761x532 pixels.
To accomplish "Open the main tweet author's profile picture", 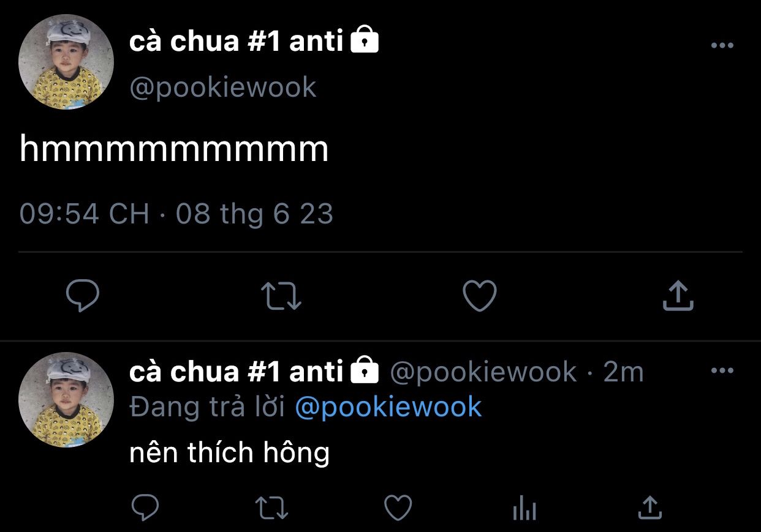I will (66, 62).
